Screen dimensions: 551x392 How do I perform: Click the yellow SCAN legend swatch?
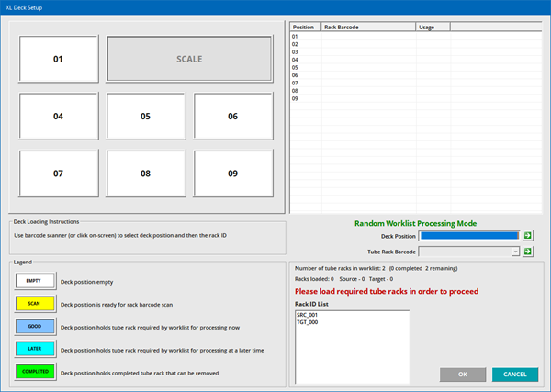35,304
